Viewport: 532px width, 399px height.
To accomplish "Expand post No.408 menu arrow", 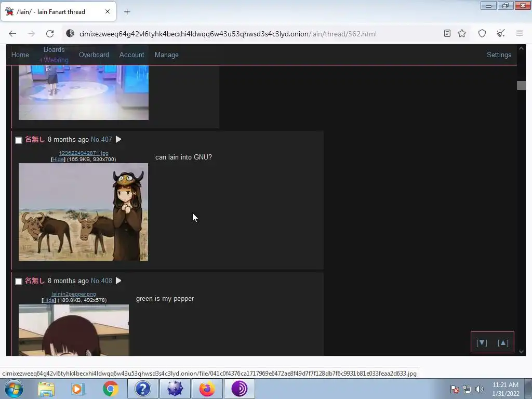I will tap(118, 281).
